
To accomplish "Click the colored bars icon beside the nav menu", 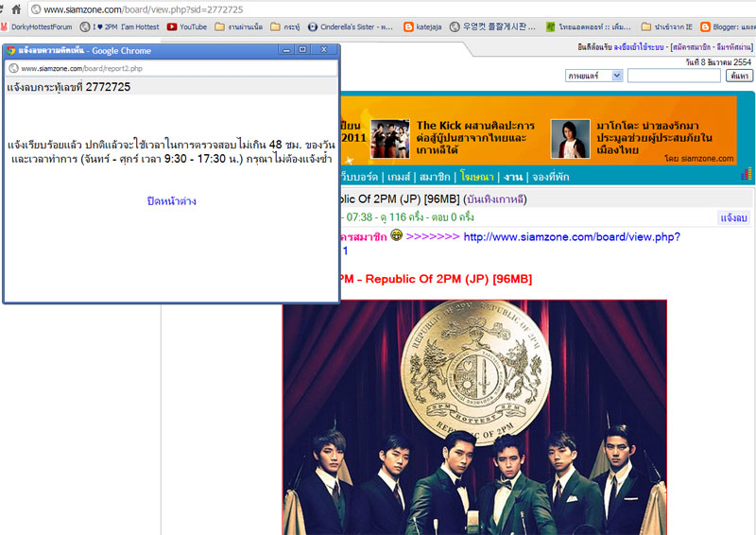I will [747, 174].
